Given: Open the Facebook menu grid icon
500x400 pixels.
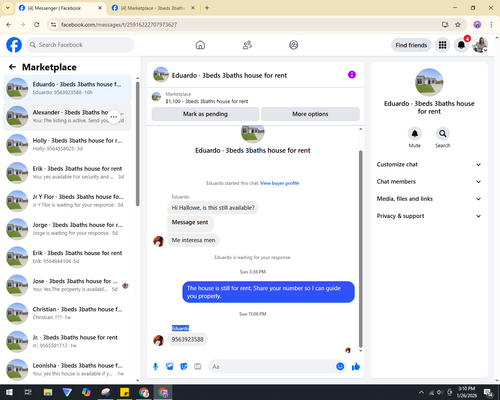Looking at the screenshot, I should pos(442,45).
